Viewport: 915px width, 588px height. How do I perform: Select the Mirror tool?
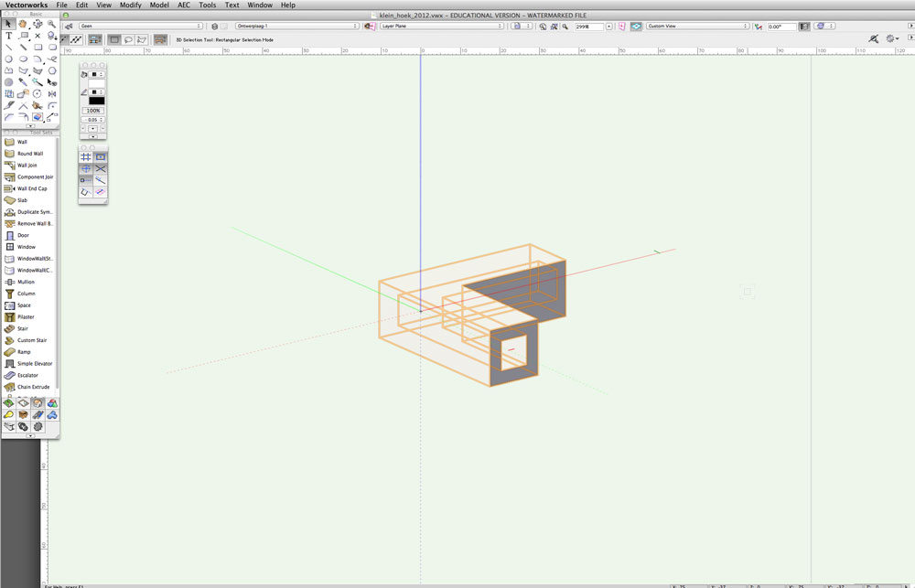(x=52, y=94)
